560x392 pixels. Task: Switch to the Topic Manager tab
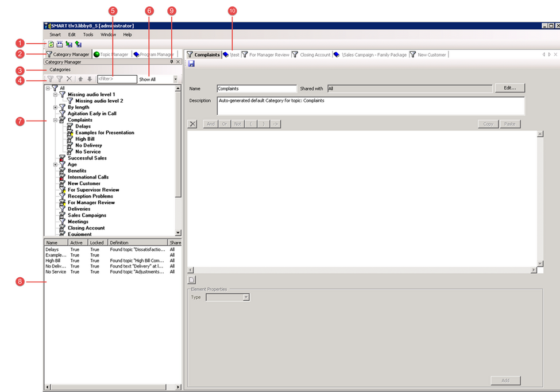click(x=111, y=55)
